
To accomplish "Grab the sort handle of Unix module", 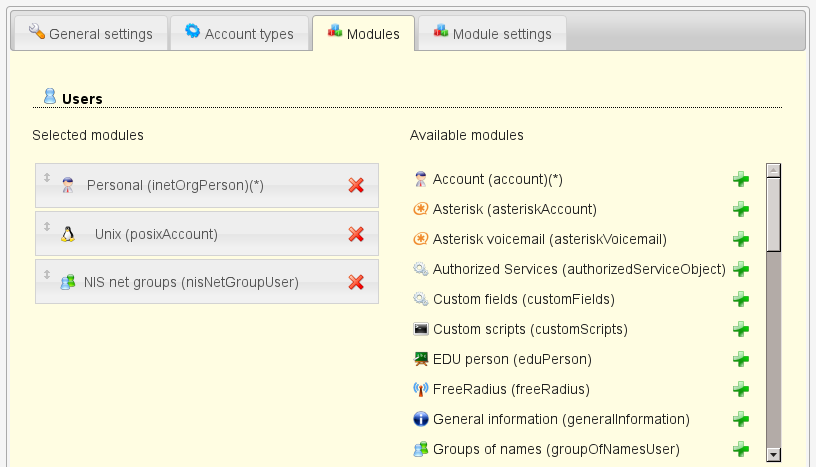I will [46, 226].
